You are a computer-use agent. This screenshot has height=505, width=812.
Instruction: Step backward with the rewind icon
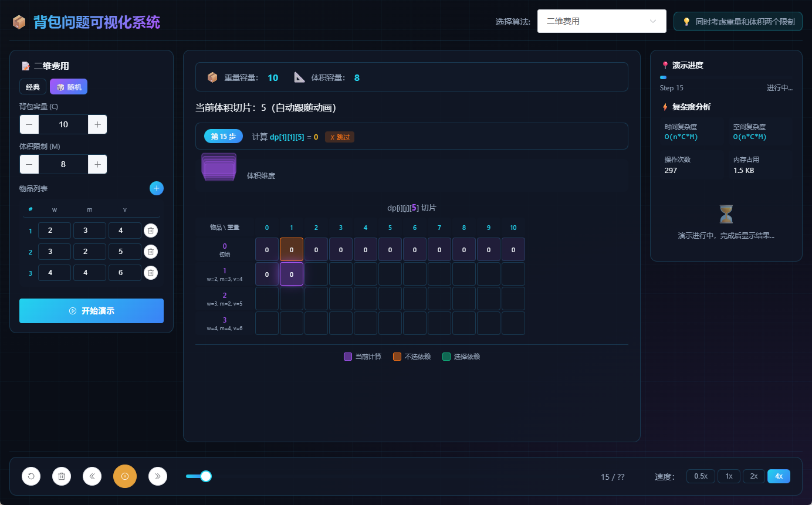coord(92,476)
